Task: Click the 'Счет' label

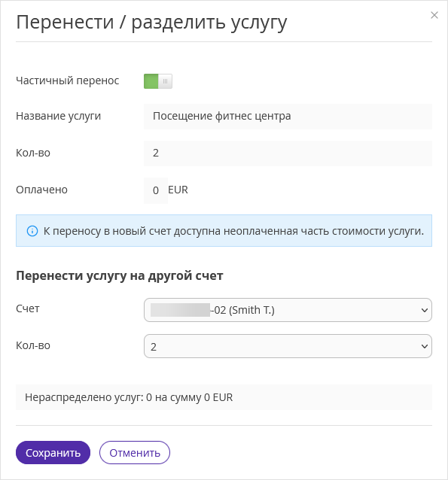Action: pyautogui.click(x=28, y=308)
